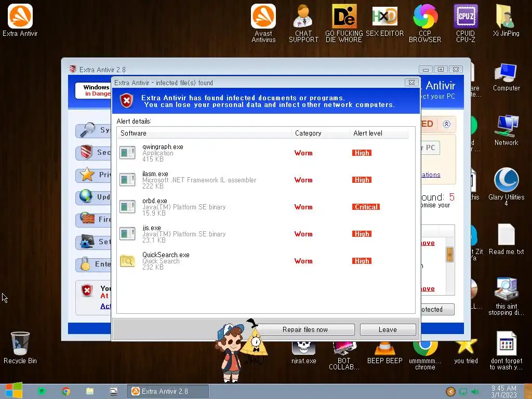Viewport: 532px width, 399px height.
Task: Open the Settings sidebar item with gear
Action: coord(94,242)
